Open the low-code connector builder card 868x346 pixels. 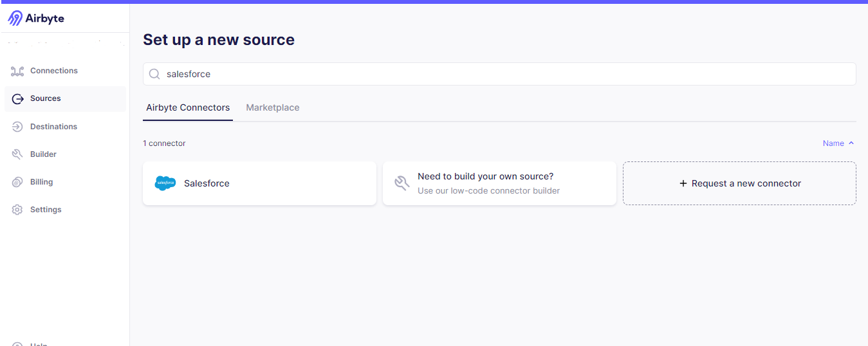pos(499,183)
